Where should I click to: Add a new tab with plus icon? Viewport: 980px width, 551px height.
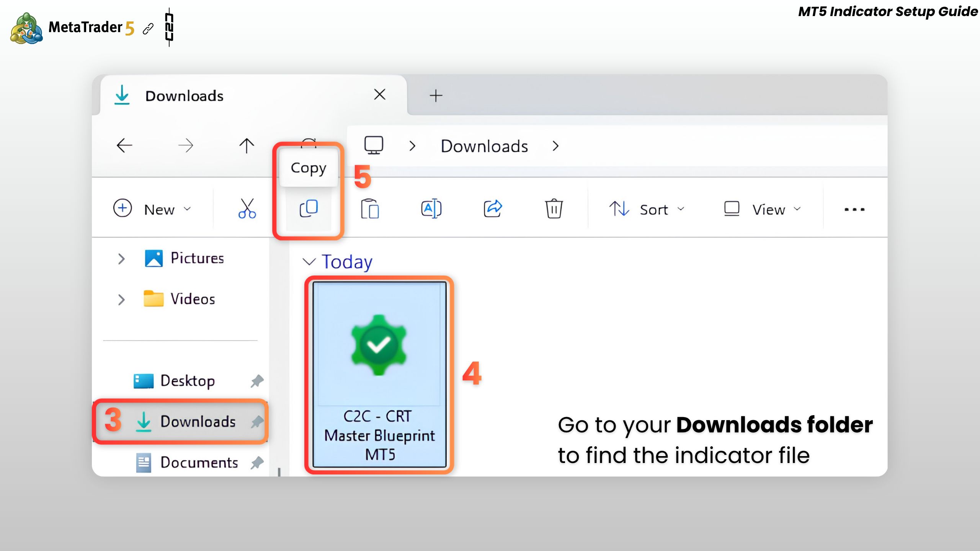point(436,95)
